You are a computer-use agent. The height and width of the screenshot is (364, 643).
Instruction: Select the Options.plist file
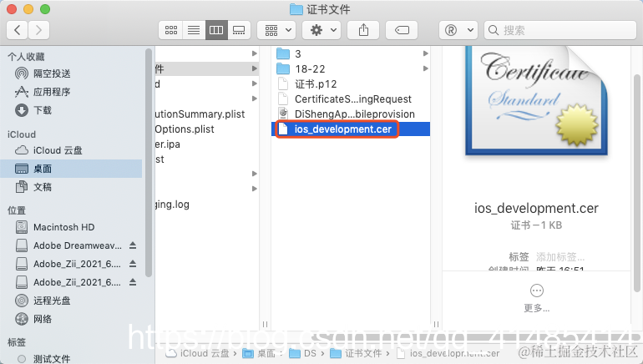click(x=185, y=129)
